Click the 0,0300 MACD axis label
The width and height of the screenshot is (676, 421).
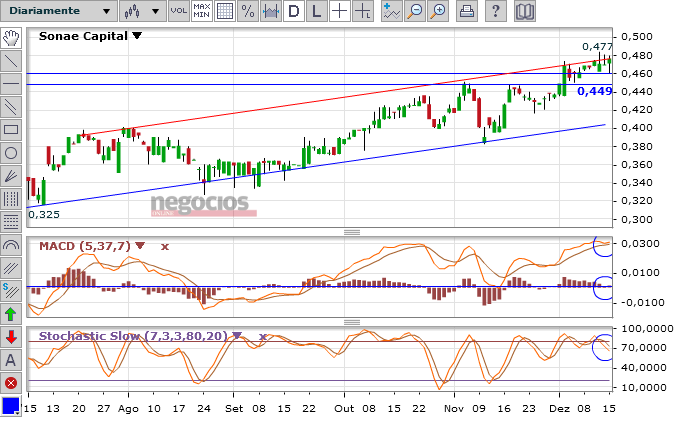click(640, 244)
